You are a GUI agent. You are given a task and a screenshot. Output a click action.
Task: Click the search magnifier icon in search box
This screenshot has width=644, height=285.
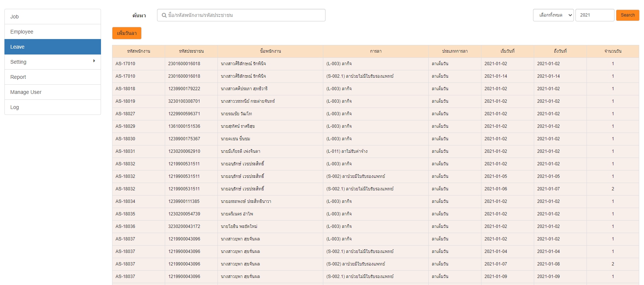164,15
